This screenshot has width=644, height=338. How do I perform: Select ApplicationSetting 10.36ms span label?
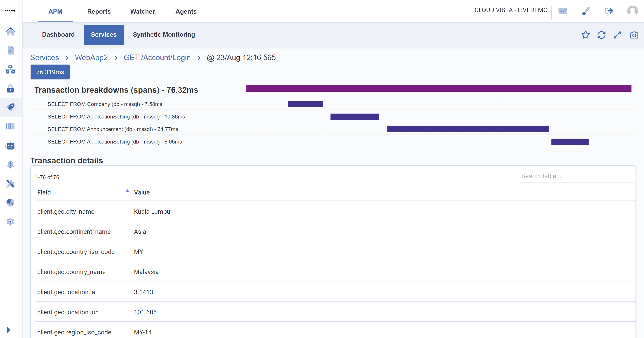pyautogui.click(x=116, y=116)
